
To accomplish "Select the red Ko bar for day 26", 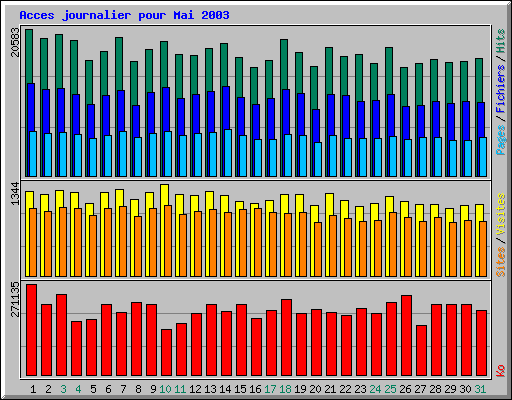I will click(x=406, y=335).
